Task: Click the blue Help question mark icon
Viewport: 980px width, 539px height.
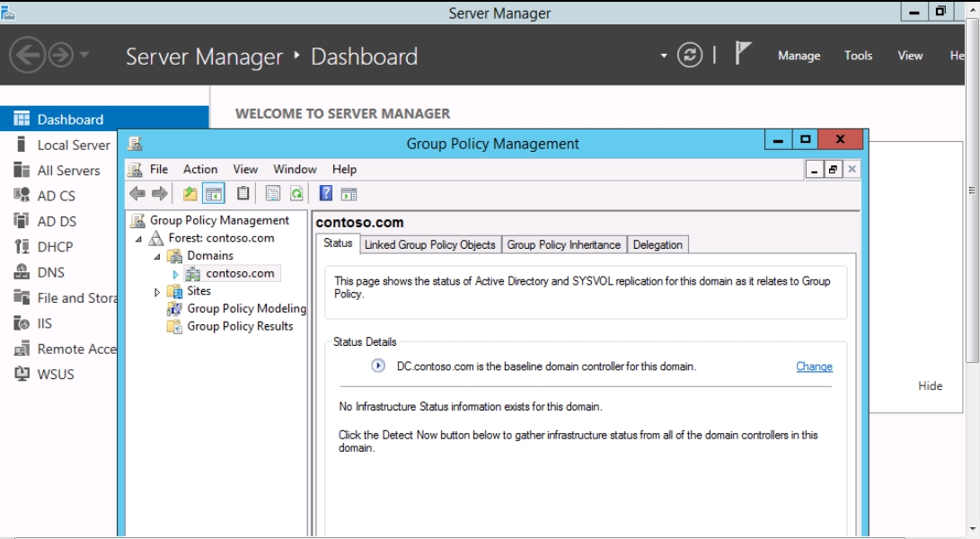Action: point(326,193)
